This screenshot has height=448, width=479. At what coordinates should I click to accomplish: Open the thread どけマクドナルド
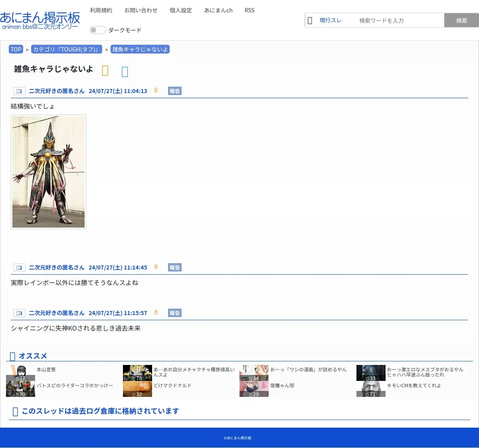point(172,386)
